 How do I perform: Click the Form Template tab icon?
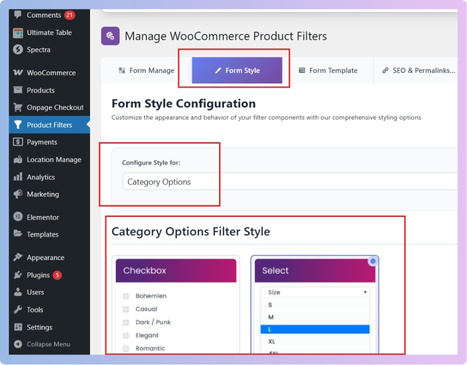302,70
